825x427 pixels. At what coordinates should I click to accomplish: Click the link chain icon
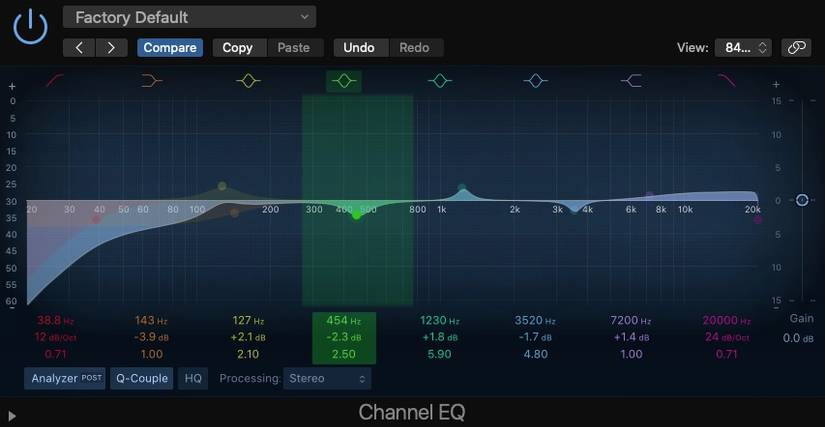click(x=796, y=48)
